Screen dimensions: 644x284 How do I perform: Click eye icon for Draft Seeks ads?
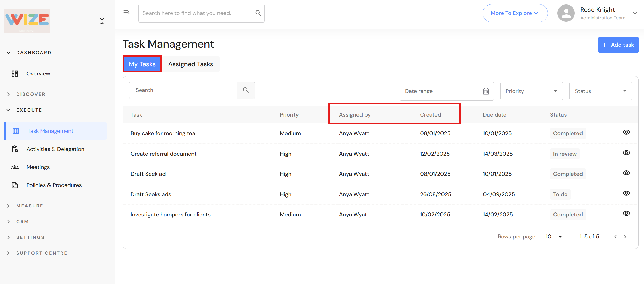click(x=626, y=193)
